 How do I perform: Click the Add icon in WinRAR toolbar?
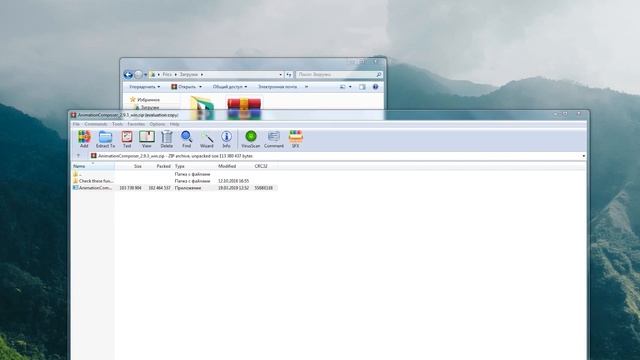pos(84,139)
